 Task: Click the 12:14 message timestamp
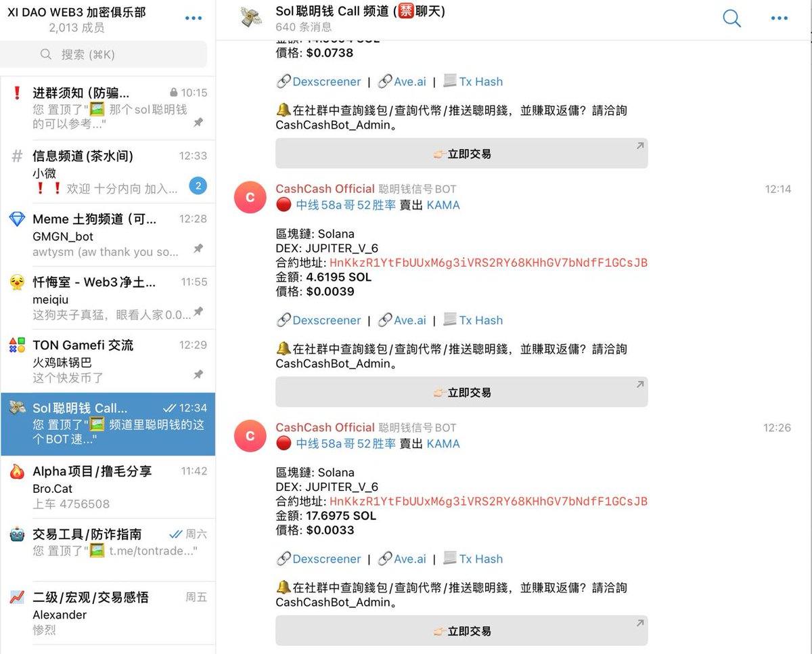click(778, 189)
